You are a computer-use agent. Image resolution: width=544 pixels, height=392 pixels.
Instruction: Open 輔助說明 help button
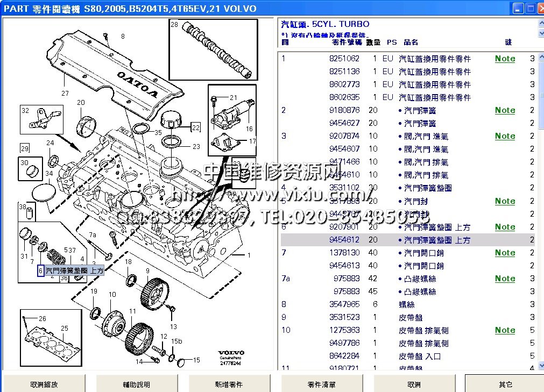click(x=136, y=384)
